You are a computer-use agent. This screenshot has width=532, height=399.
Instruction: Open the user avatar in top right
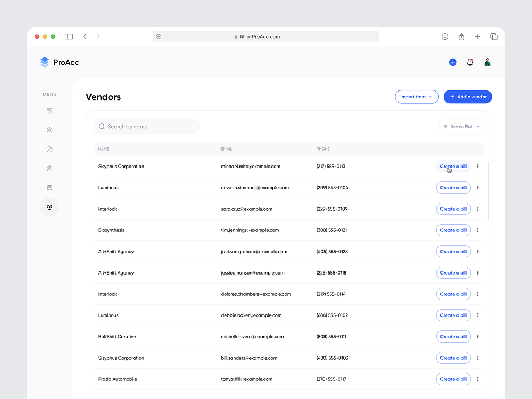pyautogui.click(x=487, y=62)
